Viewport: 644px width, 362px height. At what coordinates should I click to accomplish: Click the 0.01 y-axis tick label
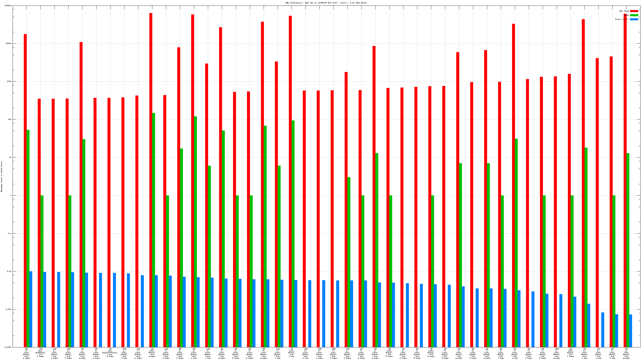[x=9, y=271]
